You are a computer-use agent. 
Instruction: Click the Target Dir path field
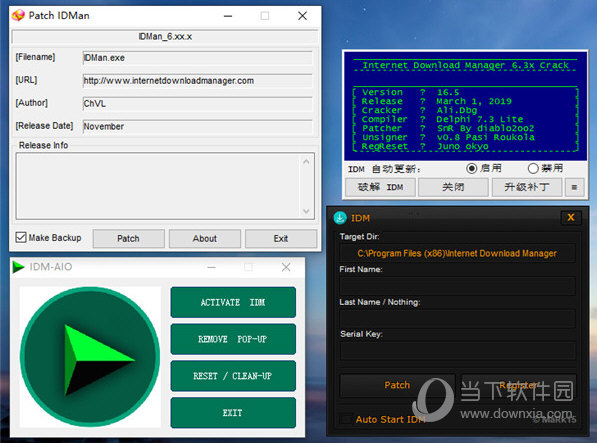coord(457,253)
